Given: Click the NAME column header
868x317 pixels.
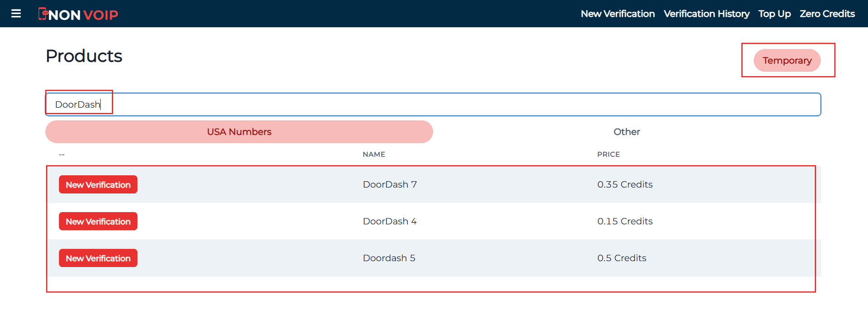Looking at the screenshot, I should (x=374, y=154).
